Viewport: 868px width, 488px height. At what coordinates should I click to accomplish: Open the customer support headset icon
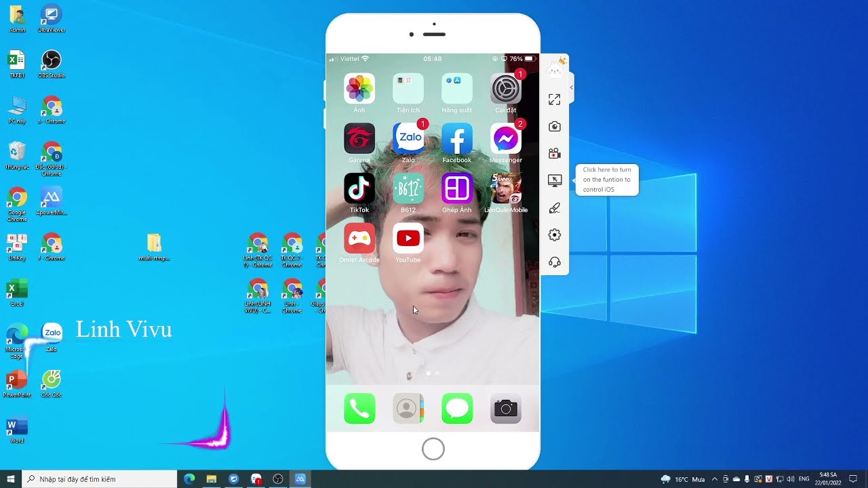click(x=555, y=262)
